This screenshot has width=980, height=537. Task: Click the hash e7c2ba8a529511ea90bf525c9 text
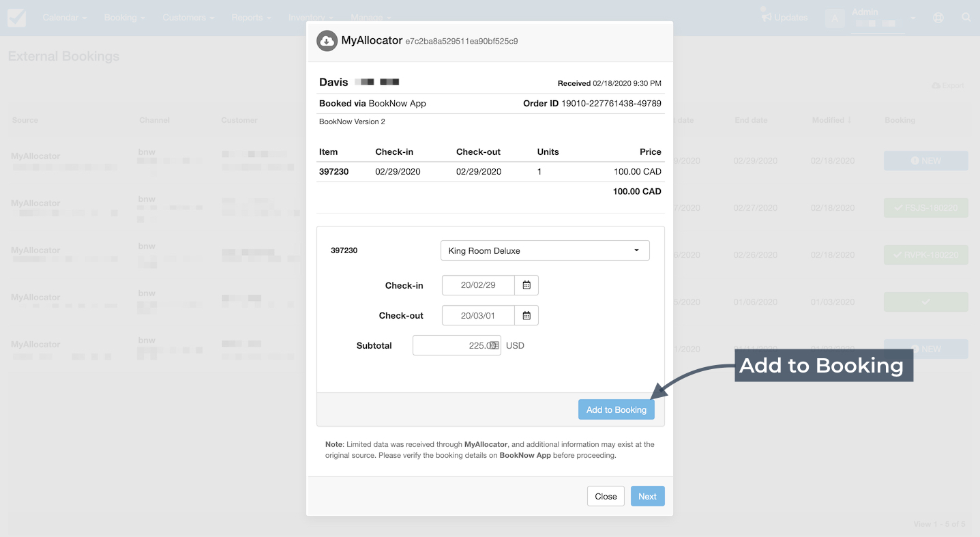click(462, 41)
